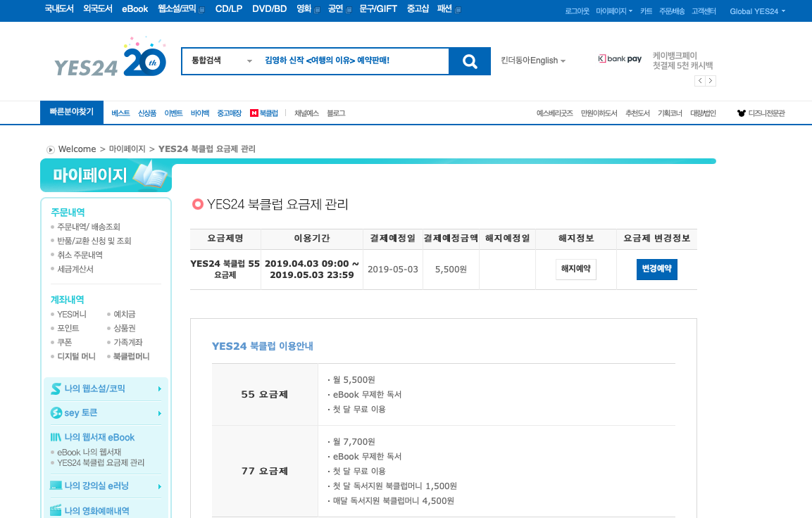Expand arrow next to 나의 웹소설/코믹
812x518 pixels.
[x=159, y=389]
